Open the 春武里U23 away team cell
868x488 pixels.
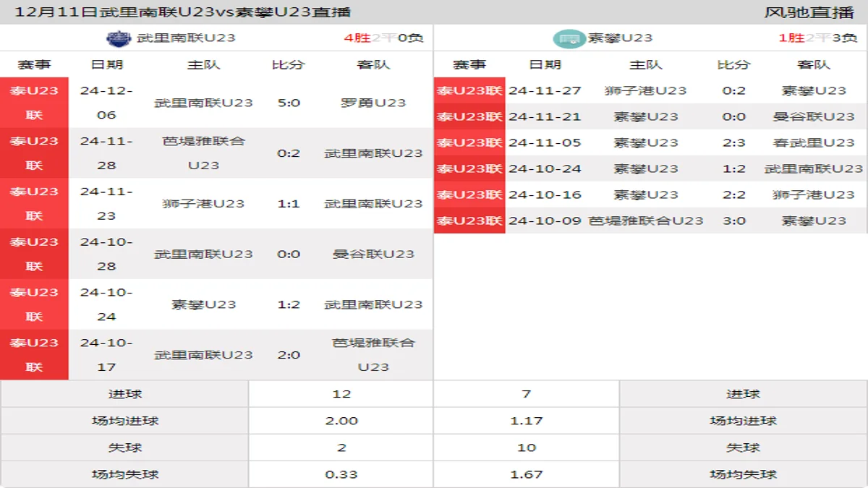click(x=814, y=142)
